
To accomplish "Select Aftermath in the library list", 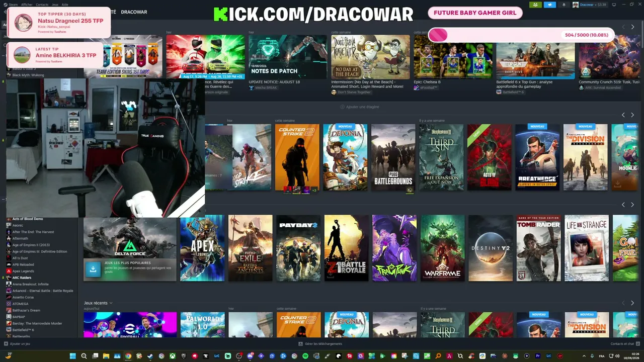I will coord(21,238).
